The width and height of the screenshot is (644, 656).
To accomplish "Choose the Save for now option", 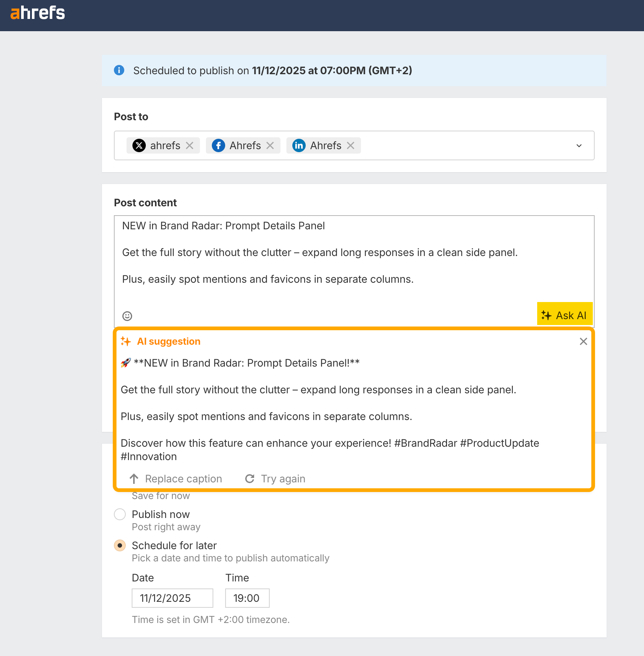I will point(161,496).
